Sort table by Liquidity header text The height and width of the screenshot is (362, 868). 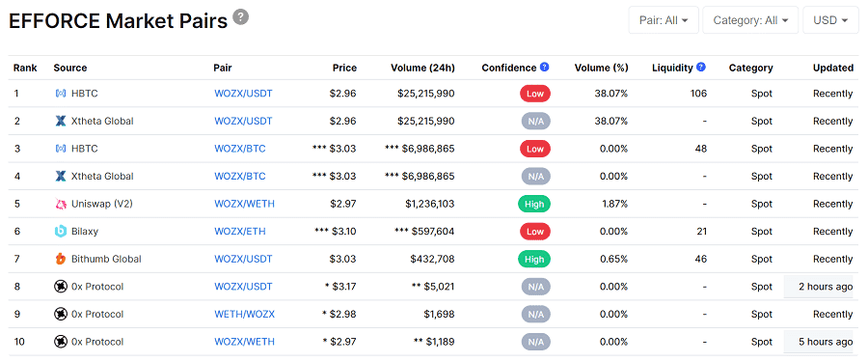click(x=672, y=68)
